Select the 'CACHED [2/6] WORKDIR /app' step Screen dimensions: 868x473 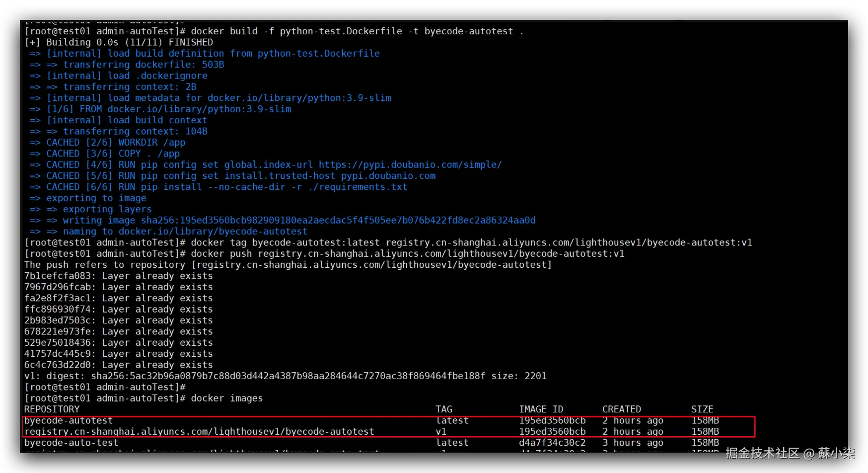pos(107,143)
